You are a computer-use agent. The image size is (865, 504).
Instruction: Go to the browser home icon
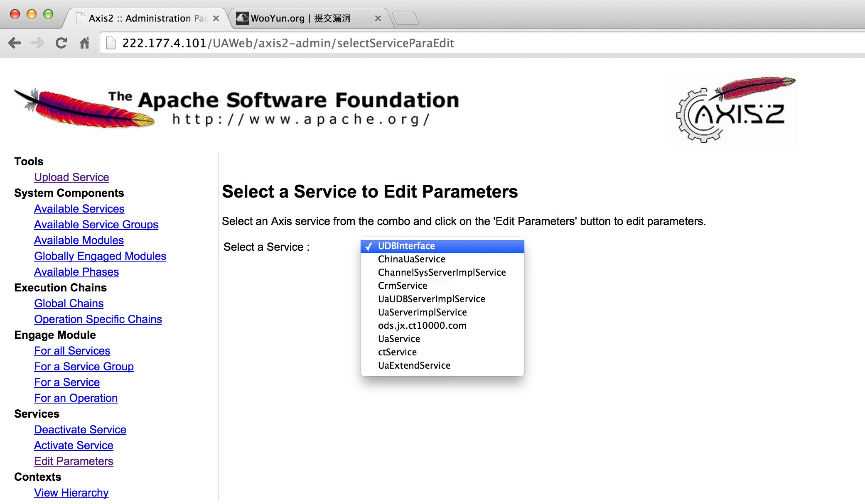[84, 43]
